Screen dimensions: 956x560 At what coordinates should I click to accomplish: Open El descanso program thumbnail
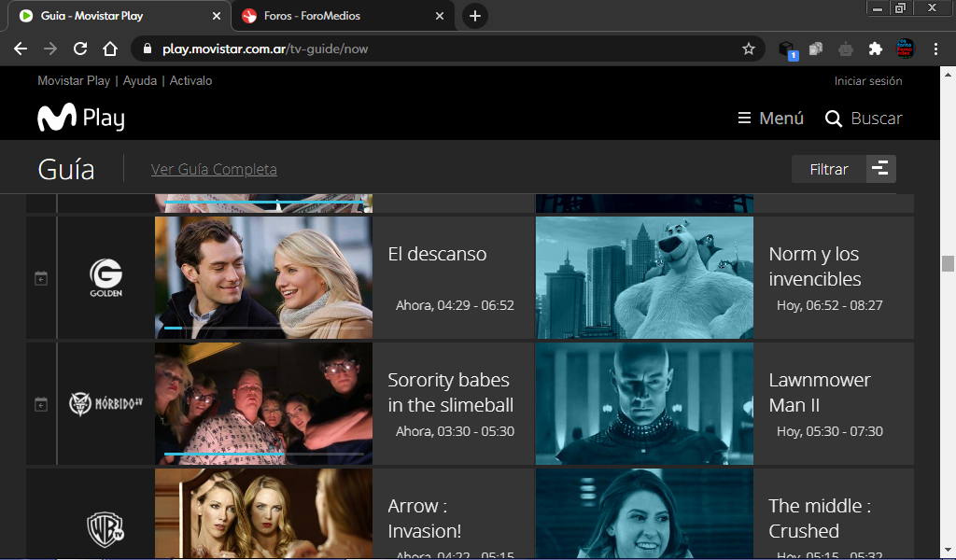click(263, 277)
